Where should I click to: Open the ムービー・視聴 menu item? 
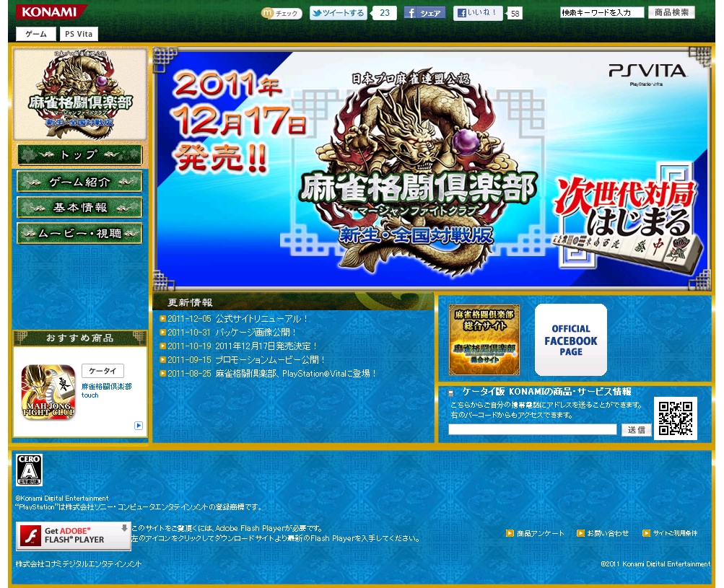[79, 234]
